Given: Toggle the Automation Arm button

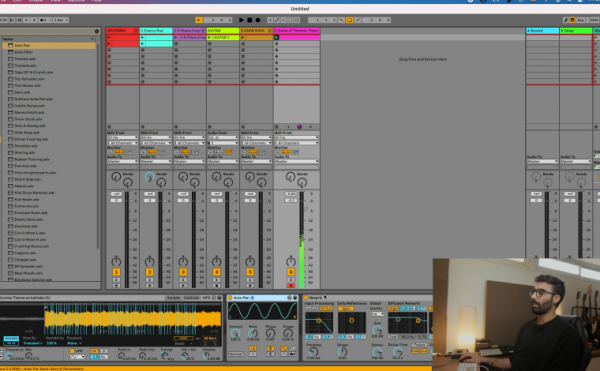Looking at the screenshot, I should (277, 20).
